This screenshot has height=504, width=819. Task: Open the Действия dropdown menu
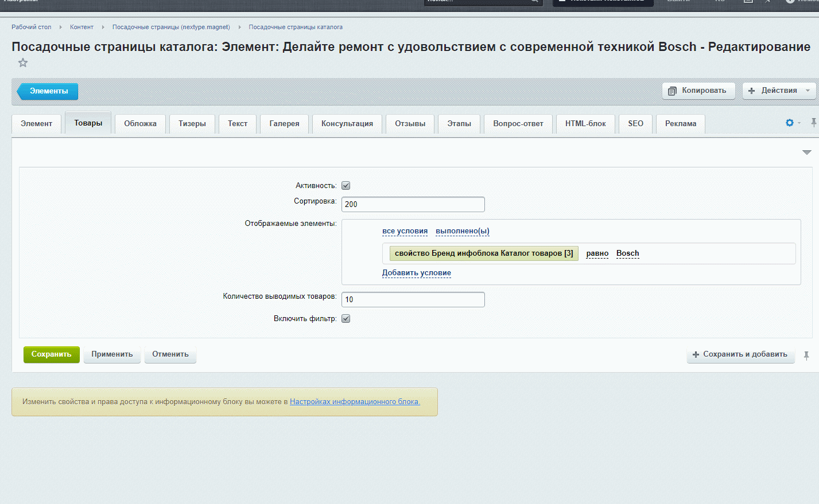click(x=779, y=91)
